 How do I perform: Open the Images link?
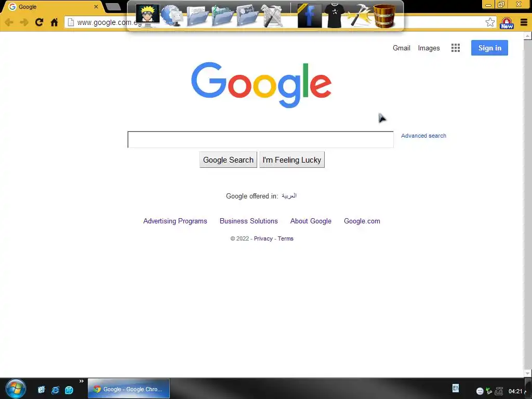[429, 48]
